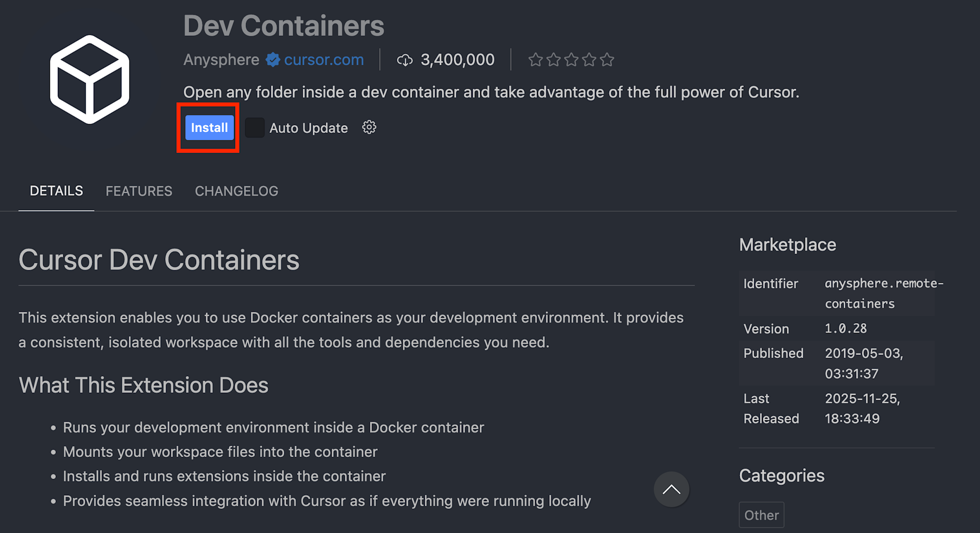Switch to the DETAILS tab
The width and height of the screenshot is (980, 533).
click(56, 191)
